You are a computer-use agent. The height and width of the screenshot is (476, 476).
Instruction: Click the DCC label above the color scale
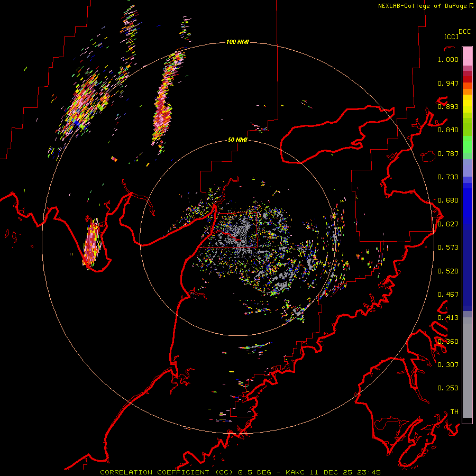click(x=464, y=32)
